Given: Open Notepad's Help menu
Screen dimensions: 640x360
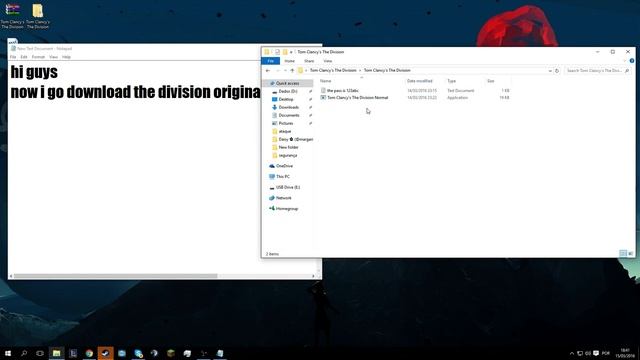Looking at the screenshot, I should pos(66,57).
